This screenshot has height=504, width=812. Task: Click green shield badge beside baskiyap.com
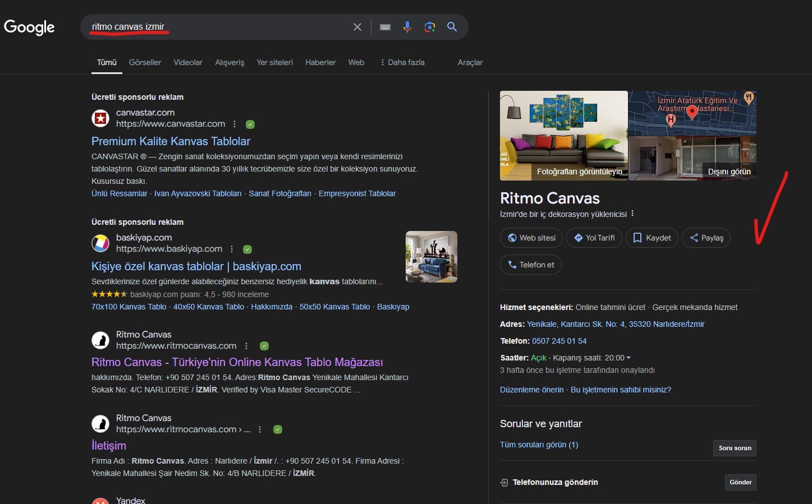point(247,249)
